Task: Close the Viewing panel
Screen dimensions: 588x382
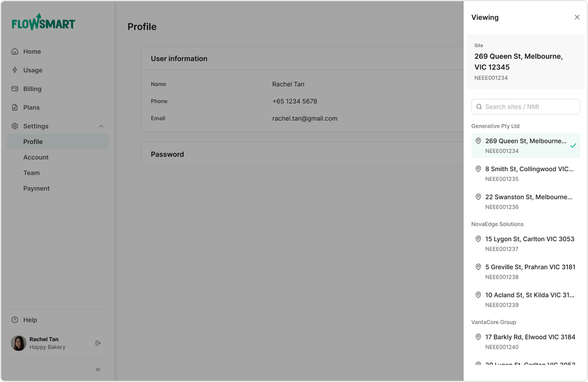Action: point(577,17)
